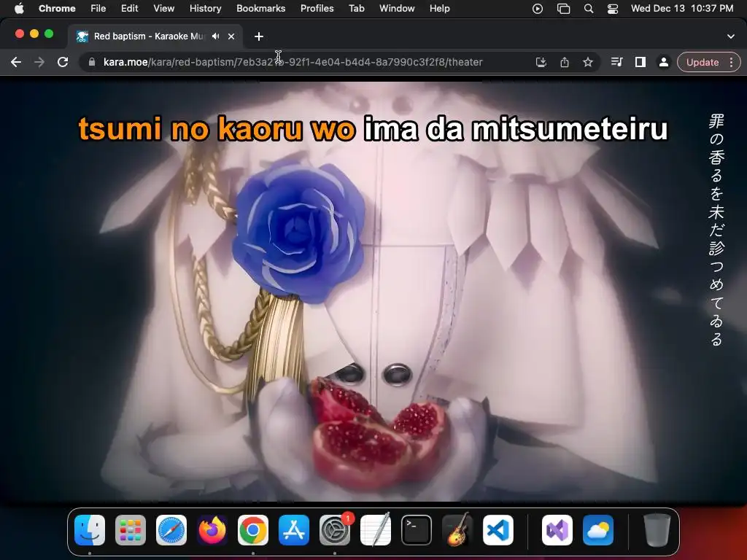747x560 pixels.
Task: Open the Chrome app menu
Action: [57, 8]
